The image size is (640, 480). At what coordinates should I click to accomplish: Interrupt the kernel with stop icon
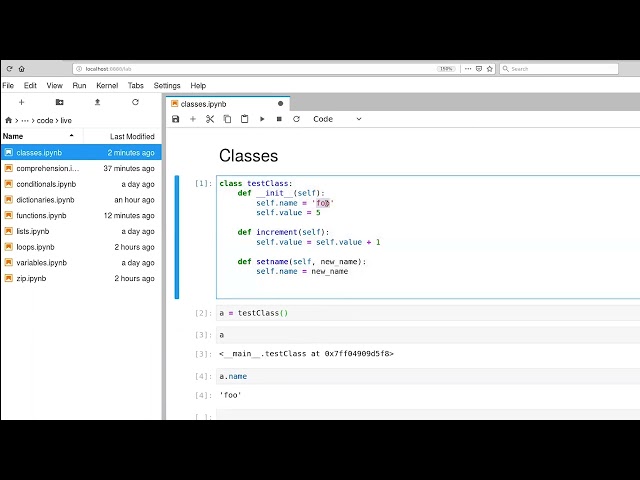pos(279,119)
